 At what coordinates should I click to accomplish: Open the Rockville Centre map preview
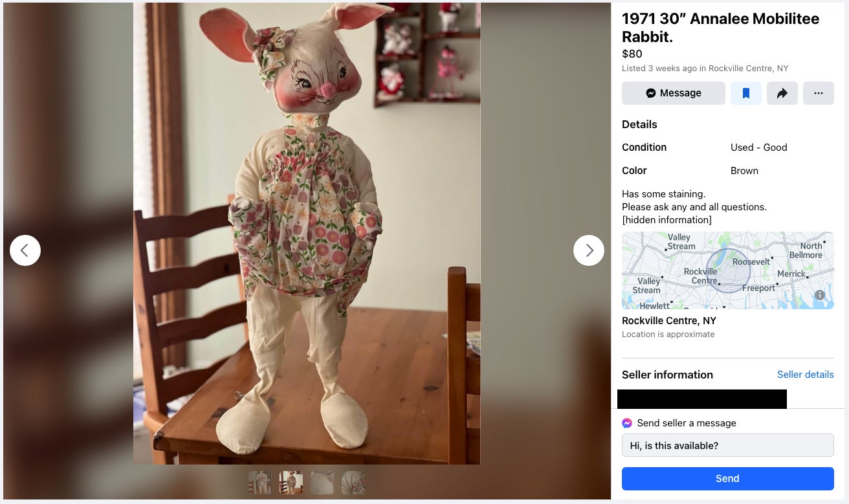coord(727,270)
